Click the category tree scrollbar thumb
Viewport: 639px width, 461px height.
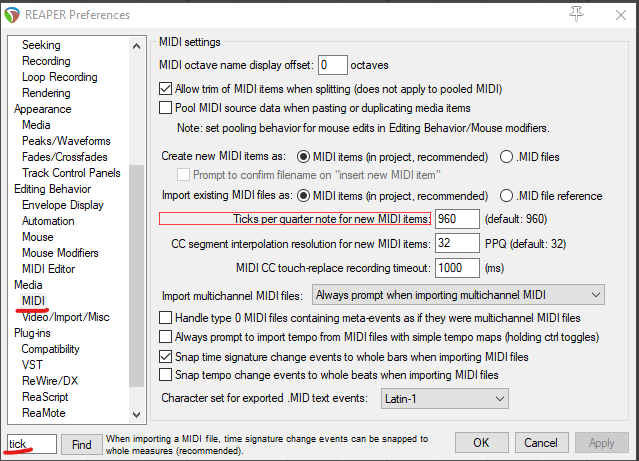click(137, 275)
